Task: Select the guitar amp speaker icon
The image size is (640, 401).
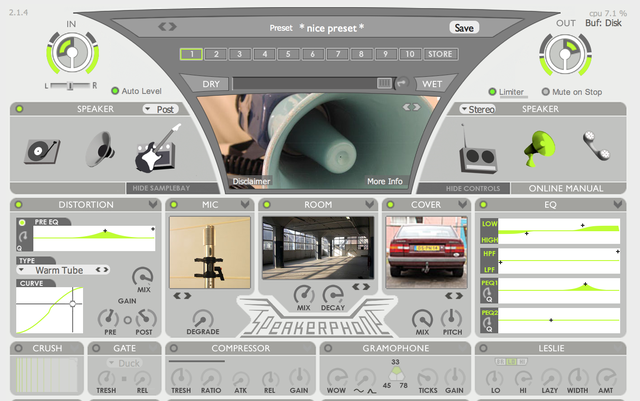Action: tap(158, 148)
